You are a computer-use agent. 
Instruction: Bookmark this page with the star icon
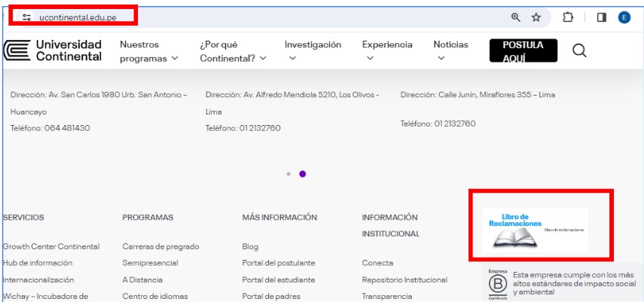pos(536,17)
